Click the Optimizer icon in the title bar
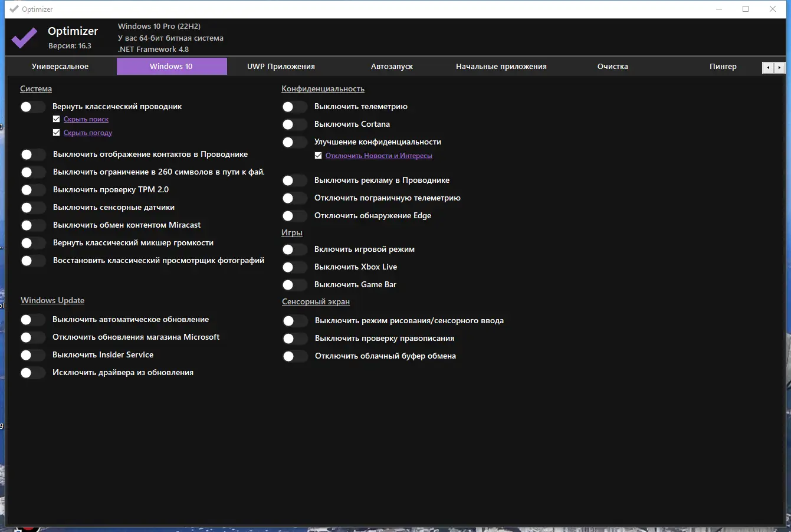This screenshot has height=532, width=791. point(14,9)
